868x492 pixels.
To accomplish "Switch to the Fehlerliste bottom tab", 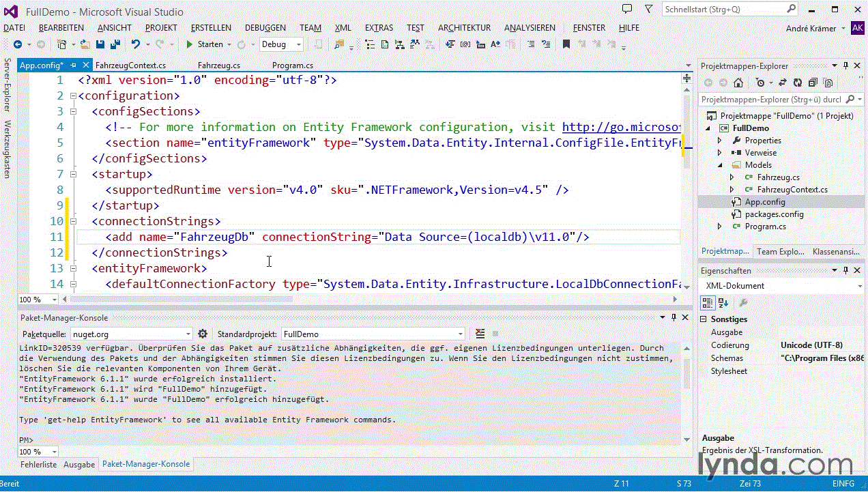I will [x=39, y=464].
